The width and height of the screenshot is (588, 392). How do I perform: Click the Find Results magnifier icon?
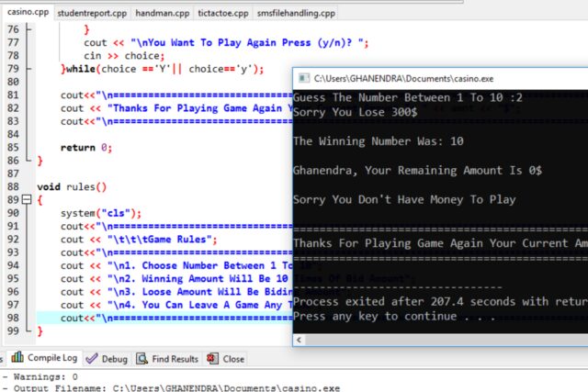point(141,359)
